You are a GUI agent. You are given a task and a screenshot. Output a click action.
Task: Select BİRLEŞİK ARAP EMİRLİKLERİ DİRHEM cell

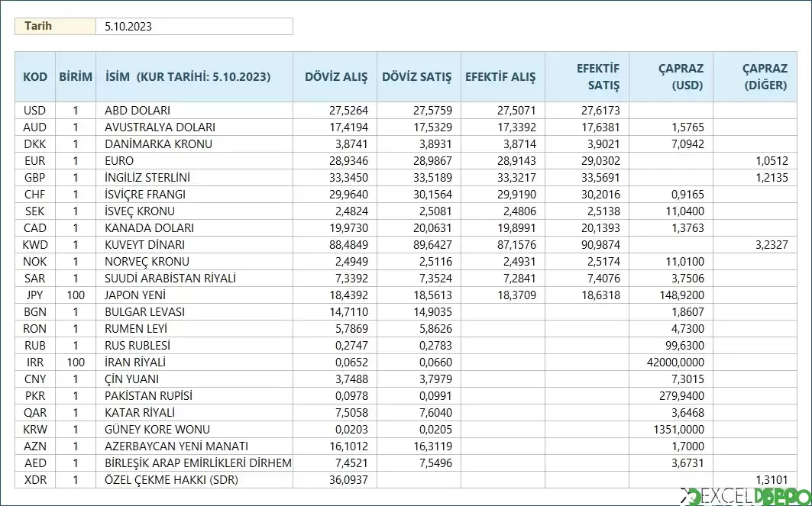pyautogui.click(x=194, y=463)
